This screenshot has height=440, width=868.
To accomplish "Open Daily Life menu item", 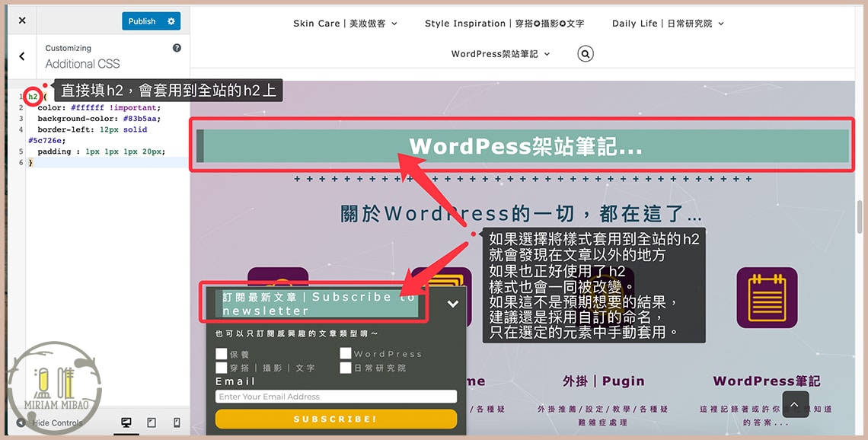I will coord(662,24).
